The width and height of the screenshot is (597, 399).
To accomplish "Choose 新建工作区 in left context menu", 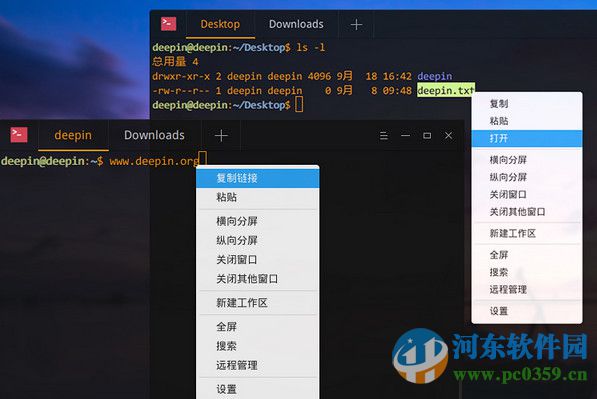I will 258,303.
